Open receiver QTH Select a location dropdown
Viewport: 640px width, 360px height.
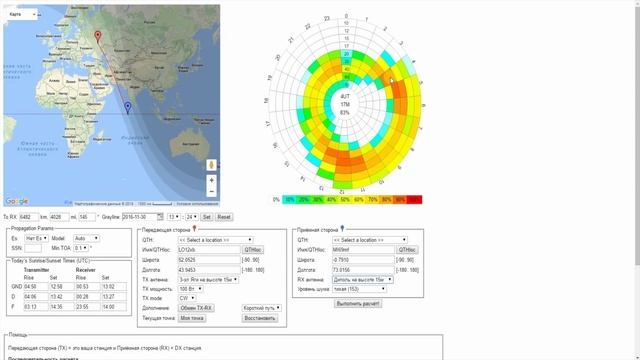(x=369, y=240)
